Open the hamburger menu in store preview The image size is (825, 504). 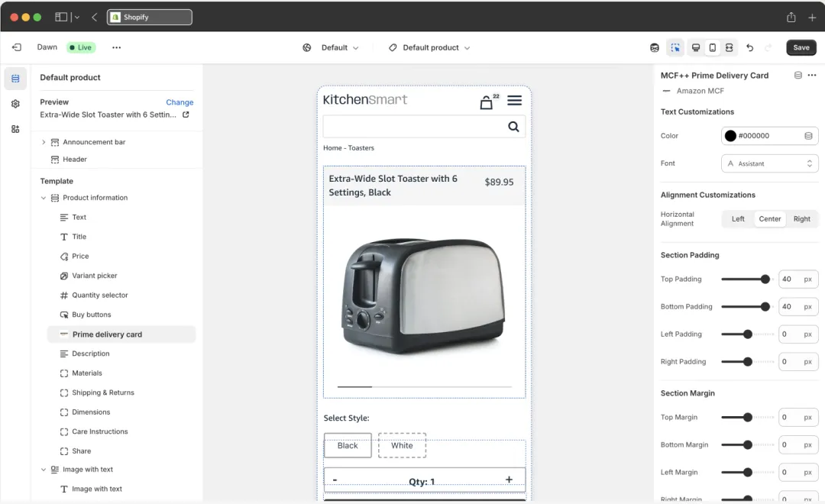point(515,100)
